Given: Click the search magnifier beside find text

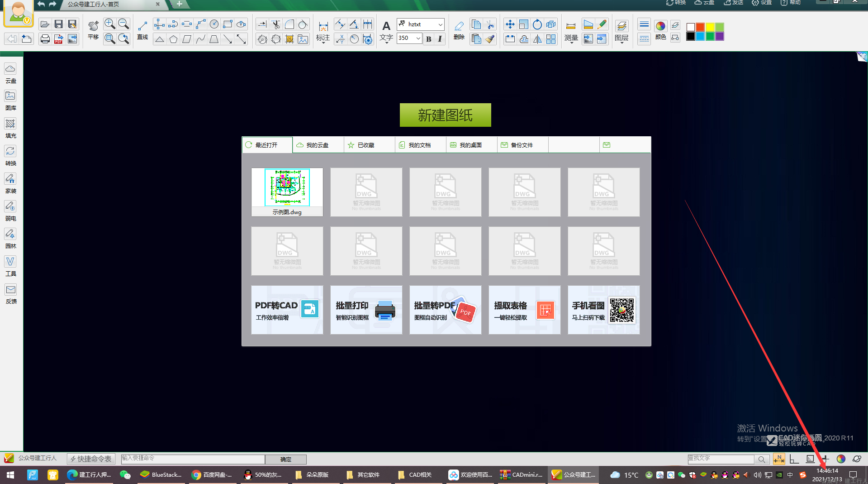Looking at the screenshot, I should [x=762, y=459].
